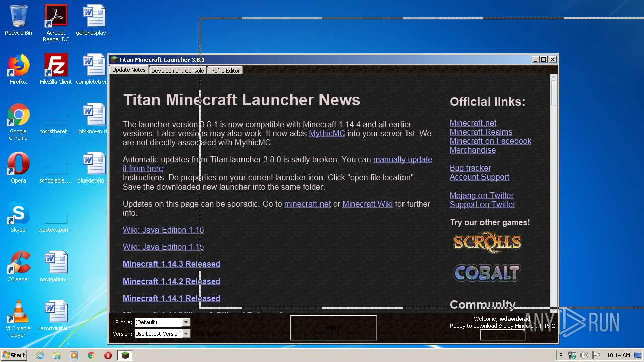
Task: Open FileZilla Client desktop shortcut
Action: coord(56,69)
